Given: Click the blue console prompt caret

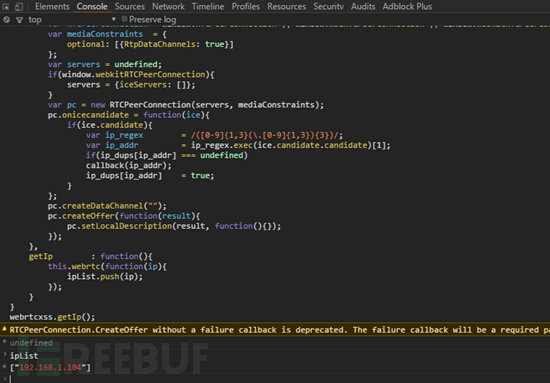Looking at the screenshot, I should pyautogui.click(x=5, y=378).
